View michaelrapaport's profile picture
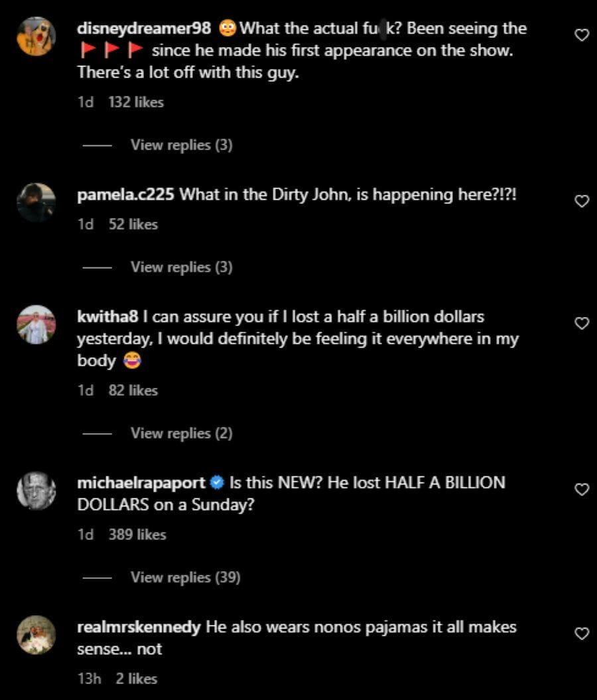Screen dimensions: 597x700 (36, 490)
